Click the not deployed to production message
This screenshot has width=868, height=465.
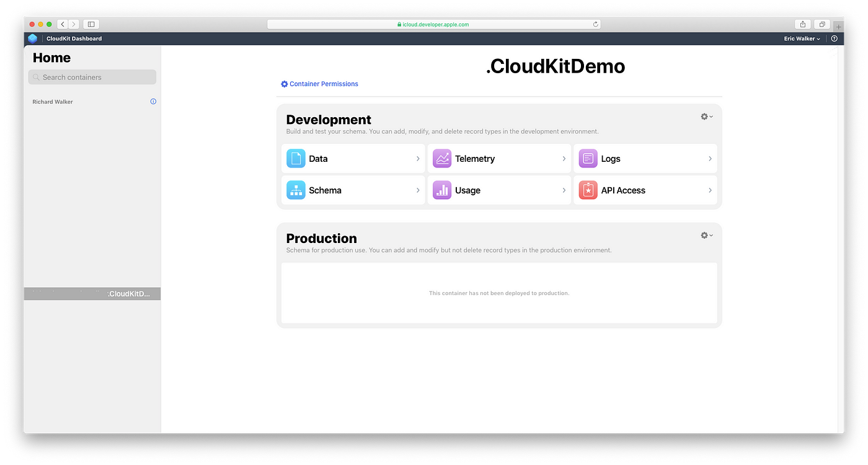pos(499,293)
